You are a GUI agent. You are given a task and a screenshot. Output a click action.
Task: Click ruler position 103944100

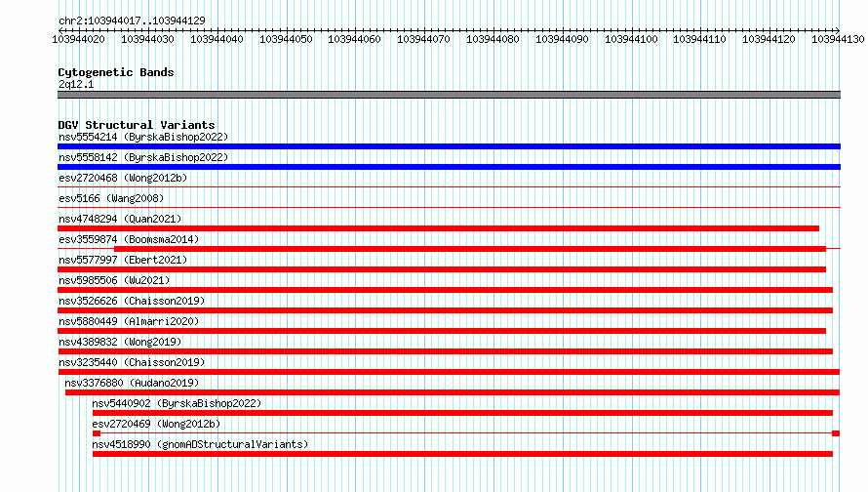click(x=632, y=39)
